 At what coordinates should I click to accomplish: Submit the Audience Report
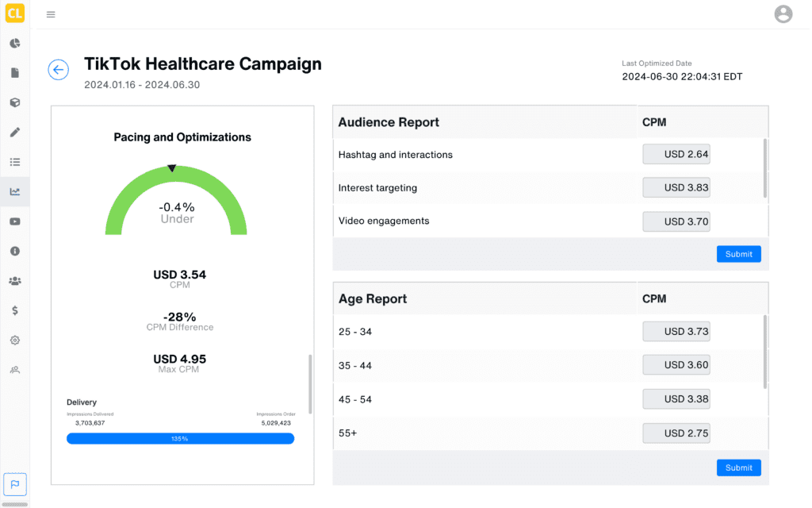click(738, 254)
